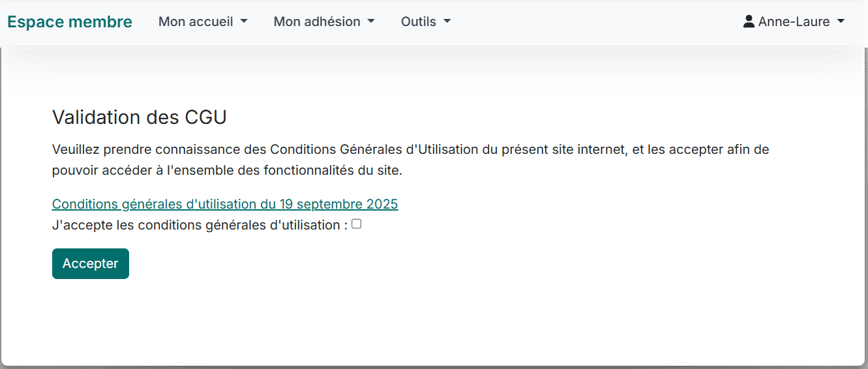Click the Anne-Laure account name

click(x=794, y=22)
